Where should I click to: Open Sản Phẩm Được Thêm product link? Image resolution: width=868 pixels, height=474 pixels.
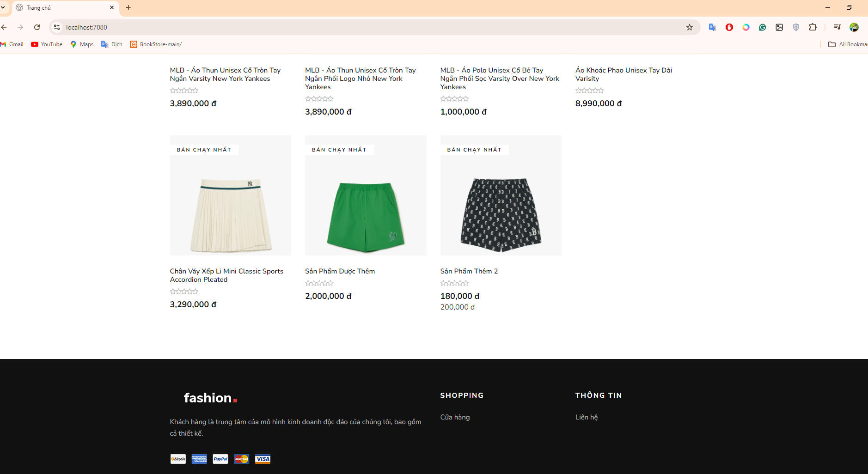coord(340,271)
